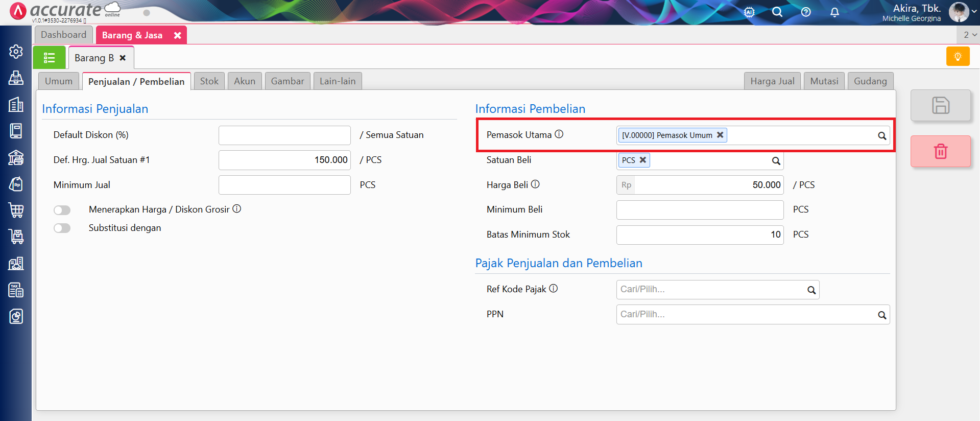Click the green list view icon
Screen dimensions: 980x421
pyautogui.click(x=49, y=58)
